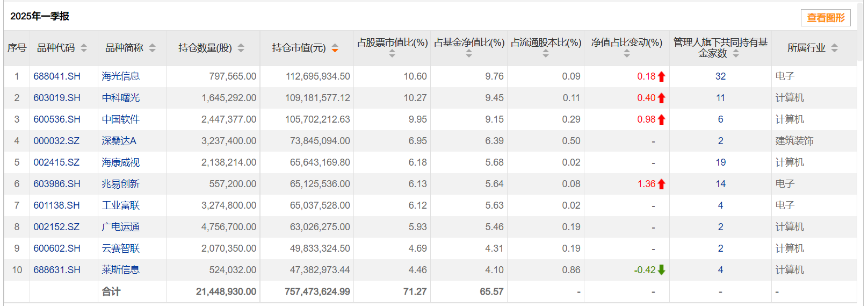Select float share ratio 0.86
Screen dimensions: 868x306
pos(571,270)
